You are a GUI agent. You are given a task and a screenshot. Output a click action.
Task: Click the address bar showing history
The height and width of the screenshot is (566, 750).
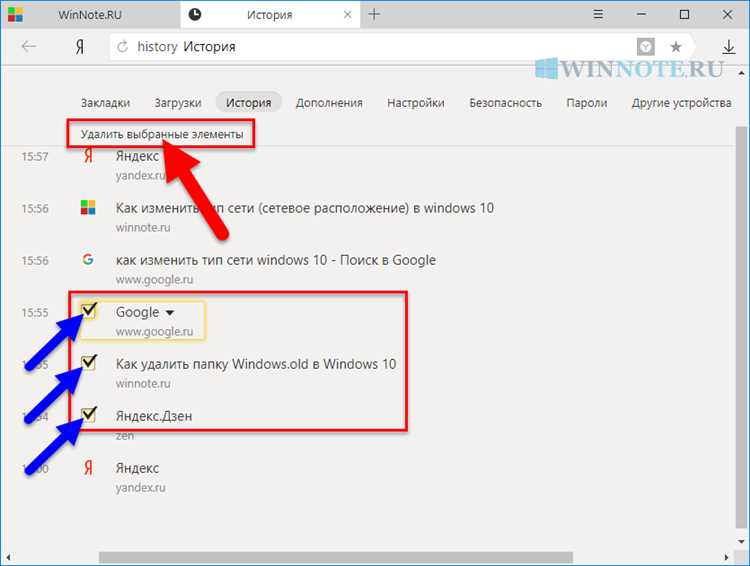(380, 47)
